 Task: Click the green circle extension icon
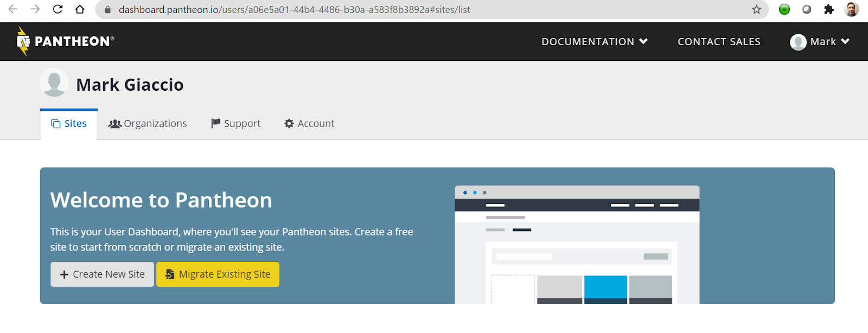tap(784, 9)
